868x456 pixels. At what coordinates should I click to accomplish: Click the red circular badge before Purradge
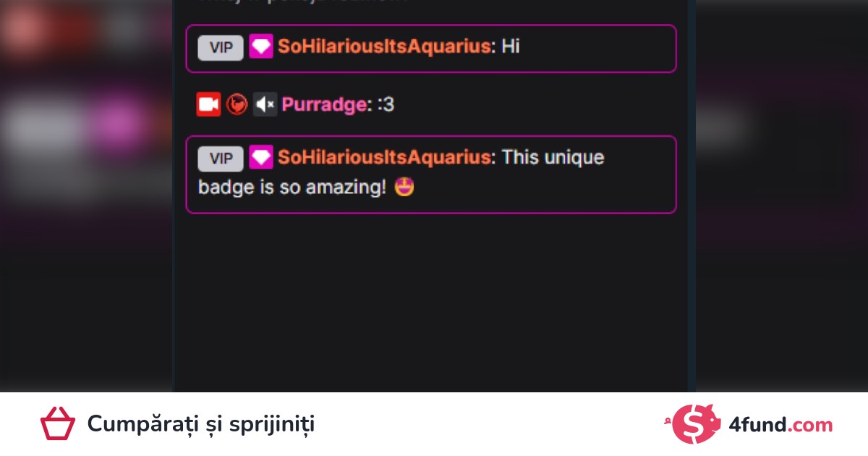coord(237,105)
